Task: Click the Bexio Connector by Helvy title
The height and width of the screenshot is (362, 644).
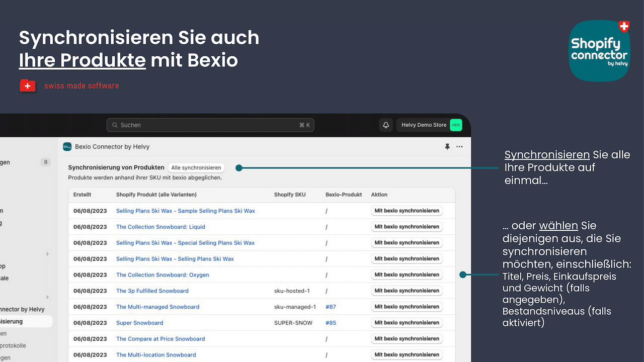Action: (x=112, y=147)
